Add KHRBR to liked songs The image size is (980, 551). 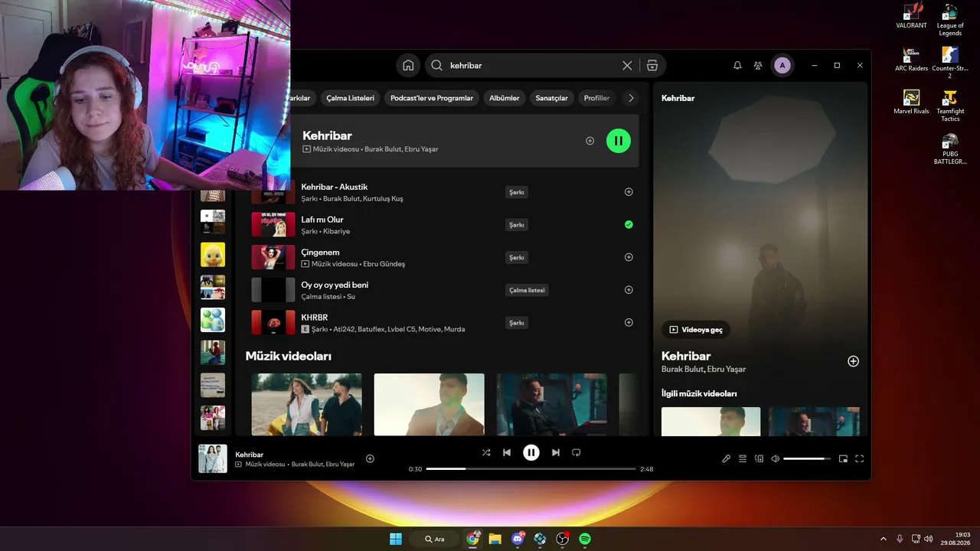629,322
